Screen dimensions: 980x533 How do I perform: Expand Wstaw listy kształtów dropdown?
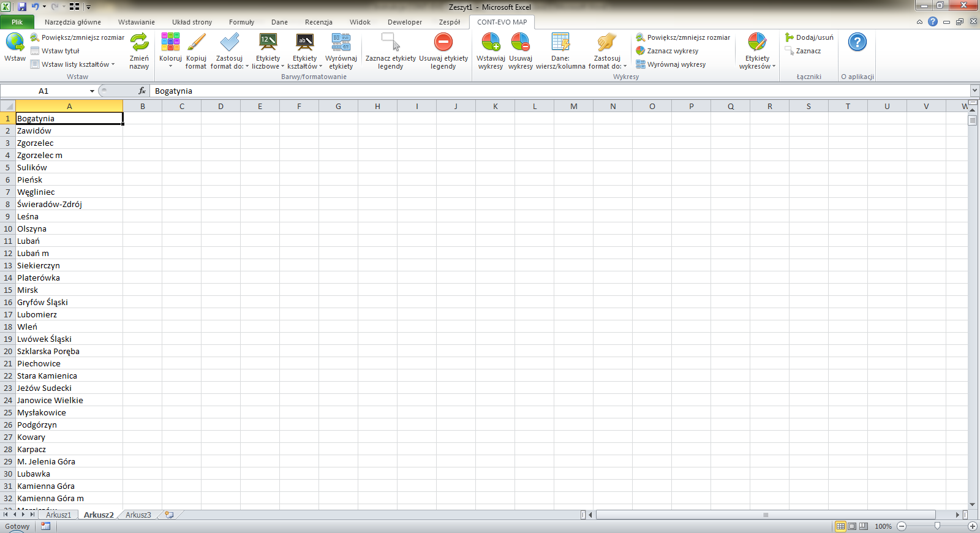(x=113, y=64)
